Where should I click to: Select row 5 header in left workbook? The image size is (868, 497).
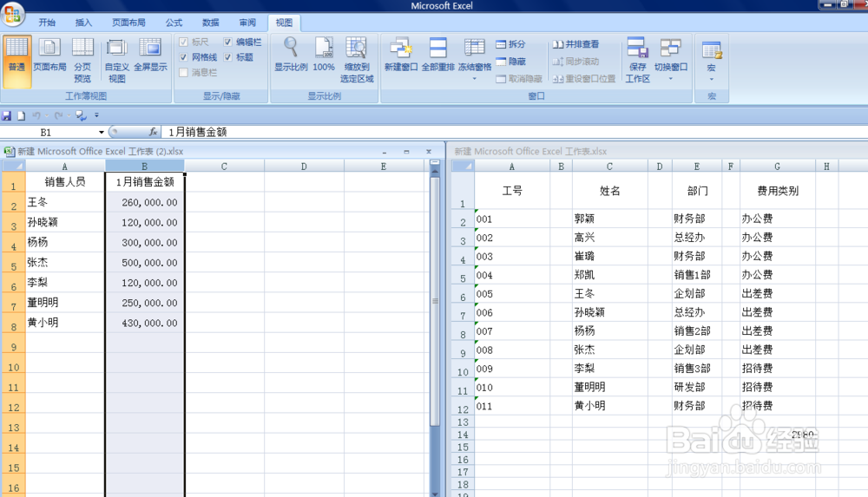point(13,262)
